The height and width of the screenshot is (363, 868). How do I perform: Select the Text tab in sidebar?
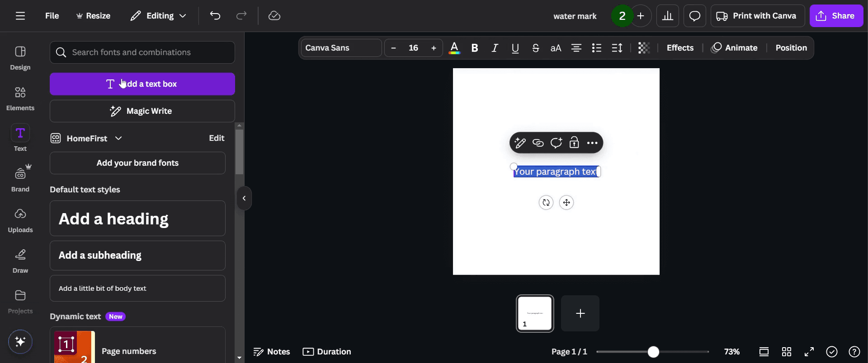(x=20, y=139)
